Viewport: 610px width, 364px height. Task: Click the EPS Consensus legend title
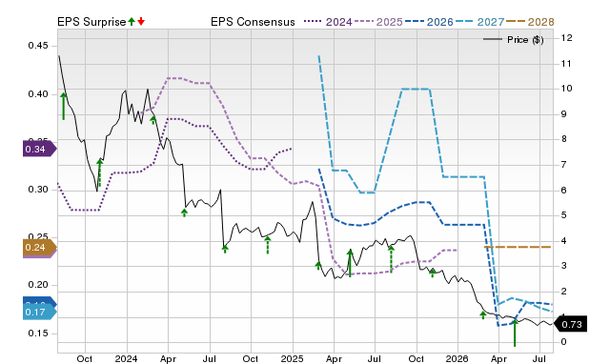coord(253,22)
